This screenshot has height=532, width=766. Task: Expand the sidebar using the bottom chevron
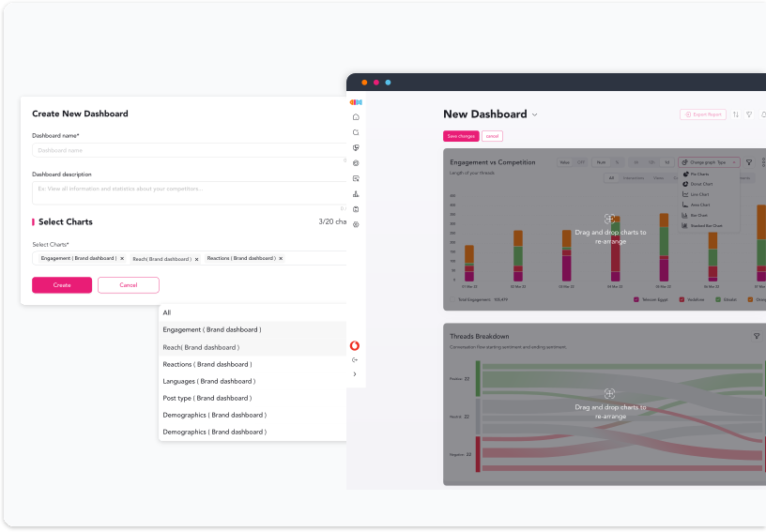pos(355,373)
